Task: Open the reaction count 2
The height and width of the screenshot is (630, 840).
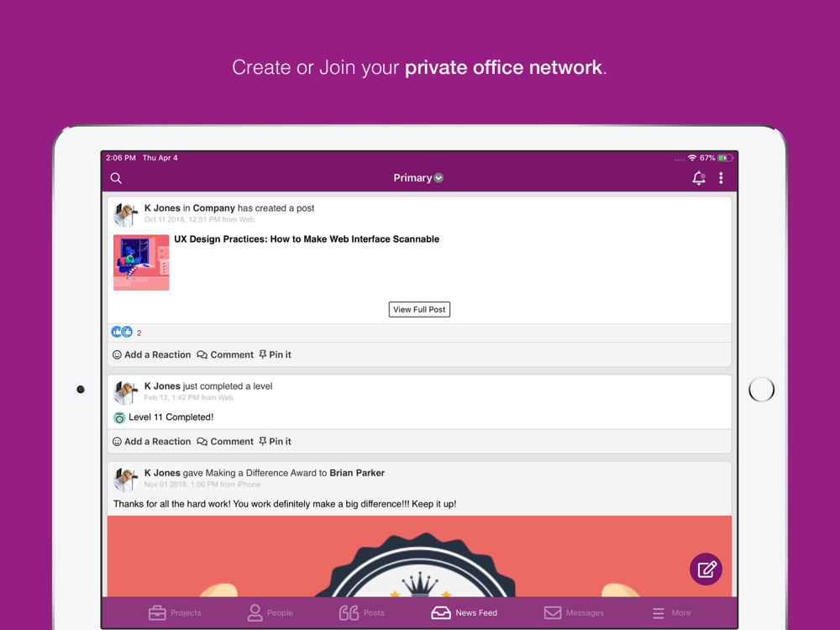Action: click(x=139, y=333)
